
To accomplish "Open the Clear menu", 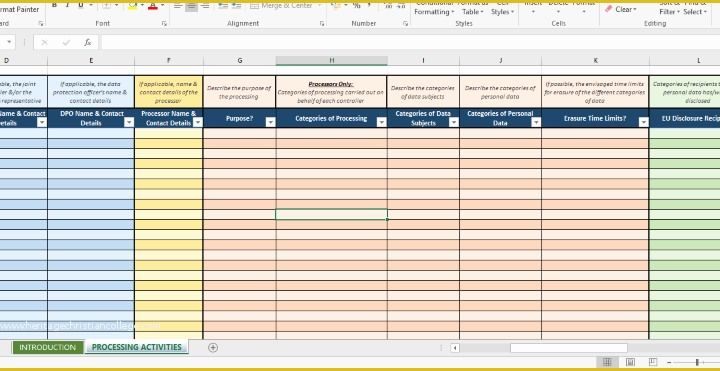I will pyautogui.click(x=620, y=9).
